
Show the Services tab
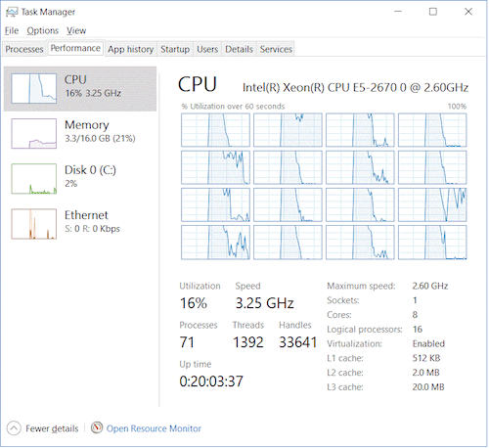tap(276, 49)
